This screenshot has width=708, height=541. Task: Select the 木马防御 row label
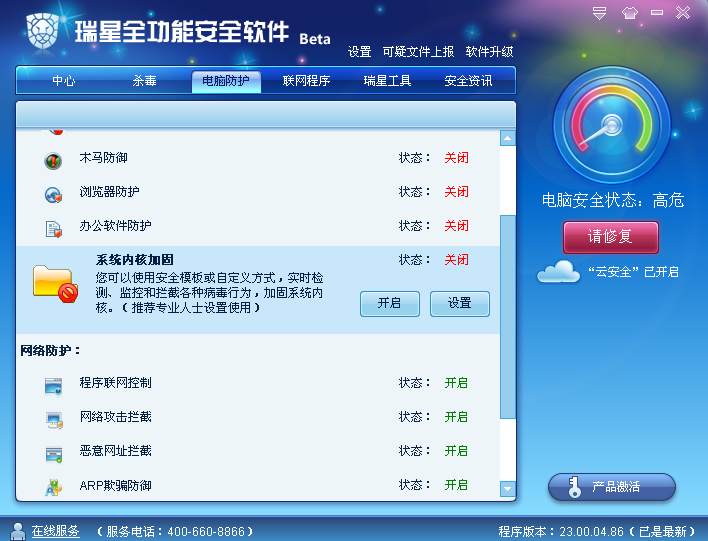(103, 158)
